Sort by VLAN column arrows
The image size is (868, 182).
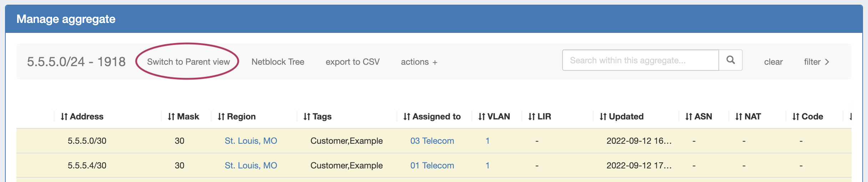pyautogui.click(x=482, y=117)
